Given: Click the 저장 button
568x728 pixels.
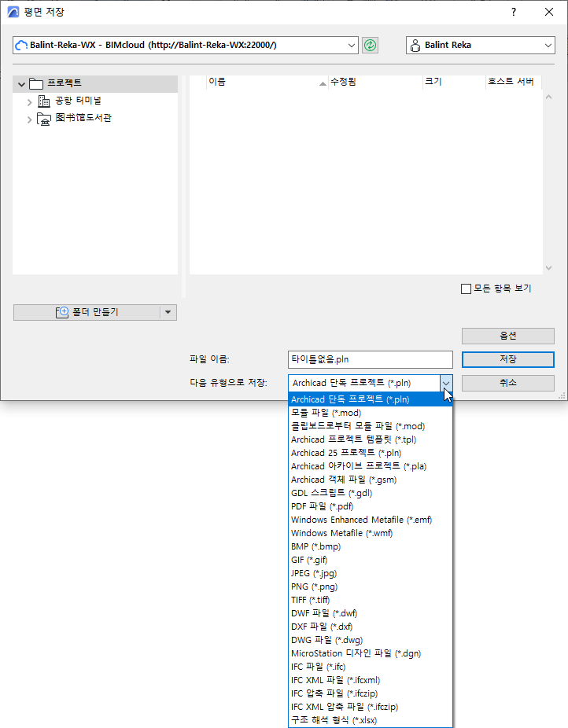Looking at the screenshot, I should coord(508,359).
